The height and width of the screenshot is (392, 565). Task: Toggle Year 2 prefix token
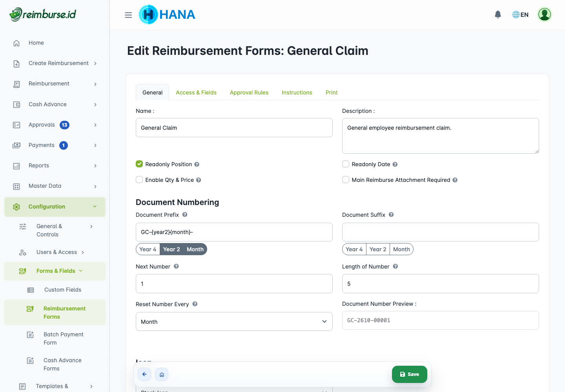(171, 249)
